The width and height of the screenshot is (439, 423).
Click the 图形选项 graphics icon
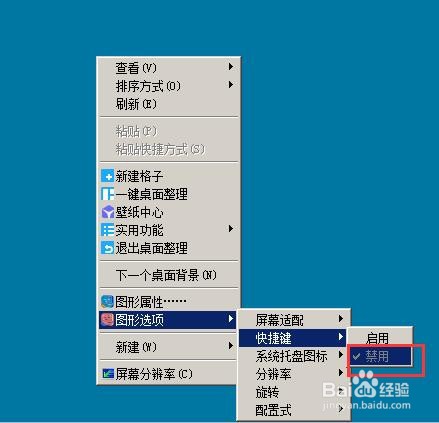(x=107, y=320)
